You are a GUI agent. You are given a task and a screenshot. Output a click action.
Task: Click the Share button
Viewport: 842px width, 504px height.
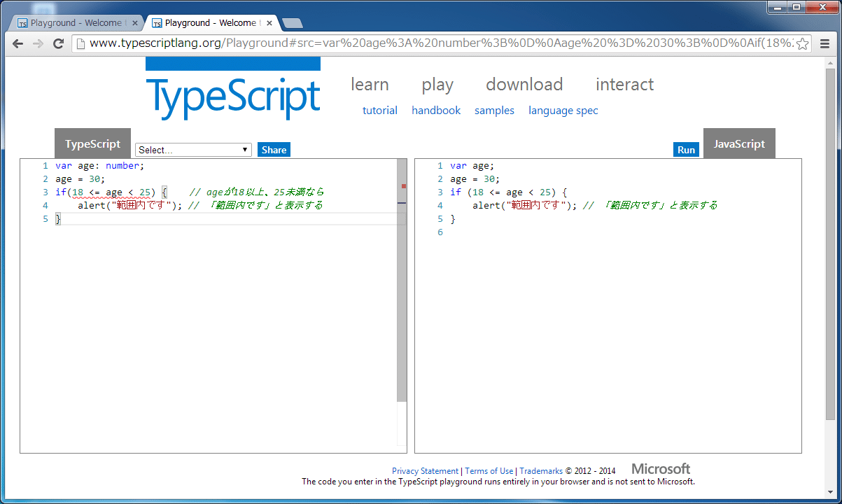(274, 150)
